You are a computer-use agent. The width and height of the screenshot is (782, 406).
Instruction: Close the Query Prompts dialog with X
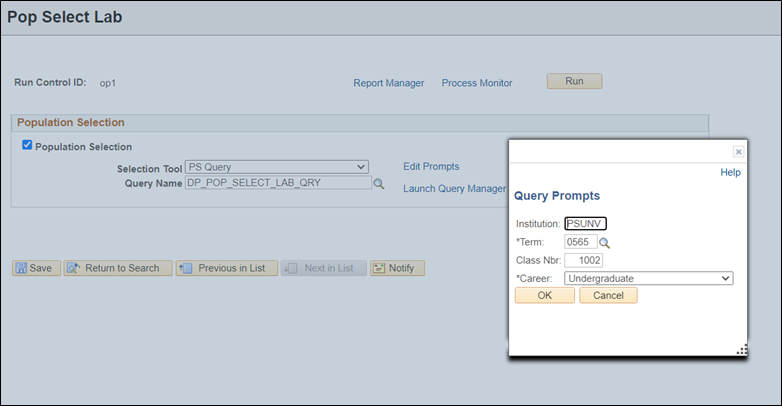(x=738, y=152)
